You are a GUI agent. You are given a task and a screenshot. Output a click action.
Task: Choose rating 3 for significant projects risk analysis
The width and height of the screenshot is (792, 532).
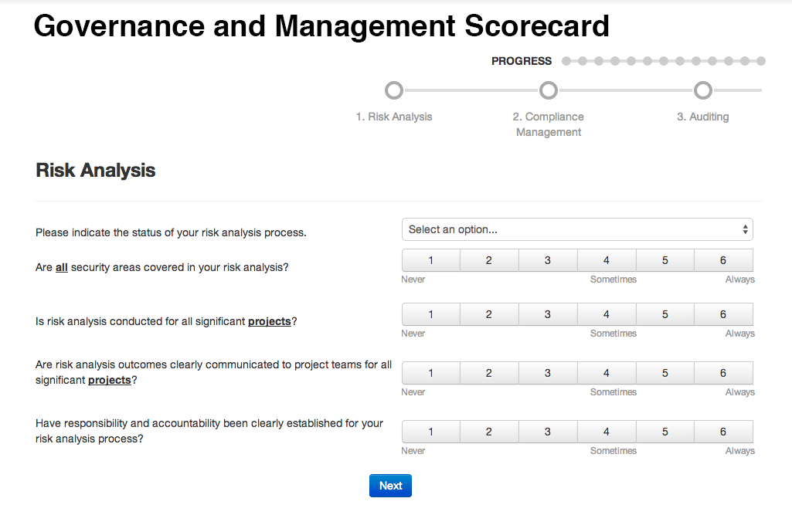548,314
